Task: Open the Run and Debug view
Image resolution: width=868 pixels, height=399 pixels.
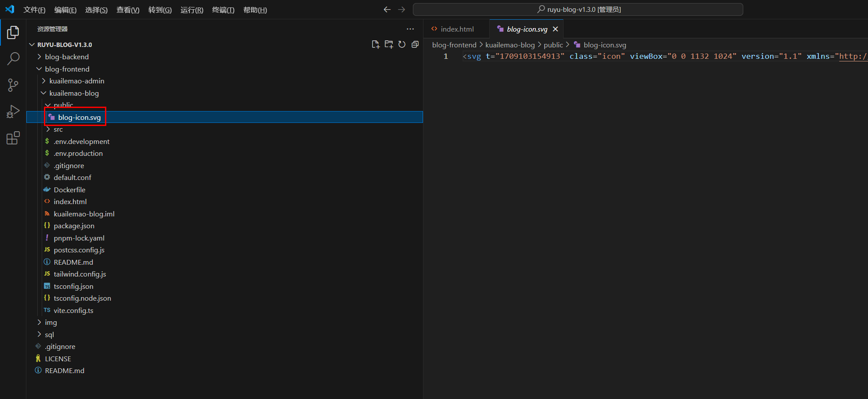Action: tap(13, 111)
